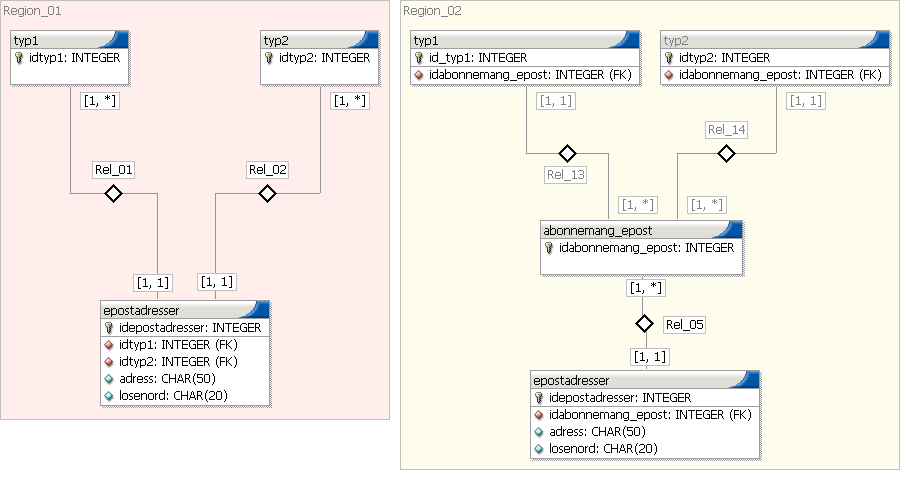Click the key icon of idtyp2 in Region_01
The height and width of the screenshot is (480, 910).
coord(269,57)
